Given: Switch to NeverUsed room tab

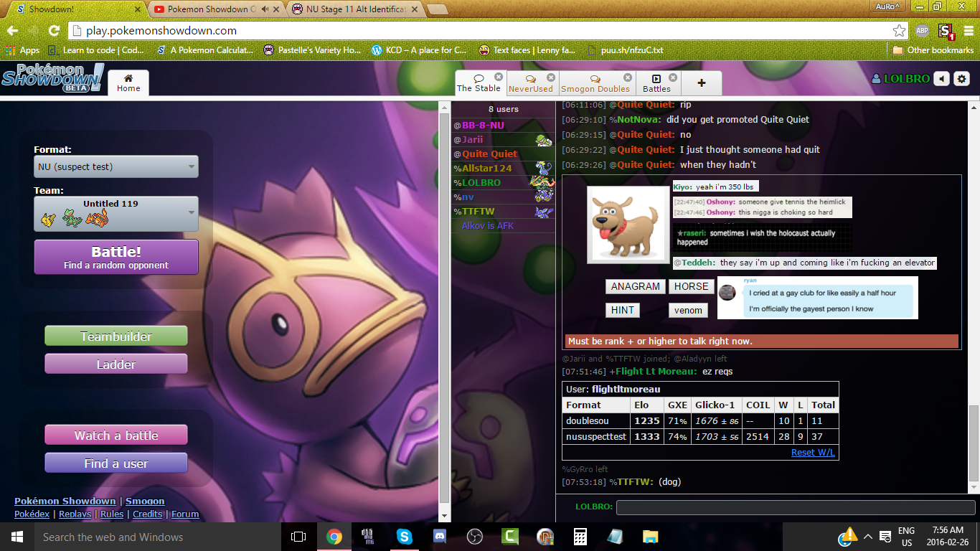Looking at the screenshot, I should coord(531,83).
